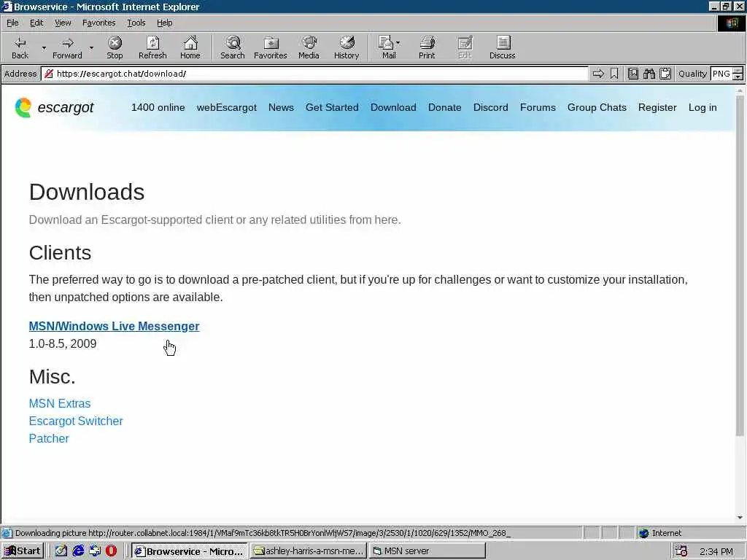Viewport: 747px width, 560px height.
Task: Go to Forums nav link
Action: tap(538, 108)
